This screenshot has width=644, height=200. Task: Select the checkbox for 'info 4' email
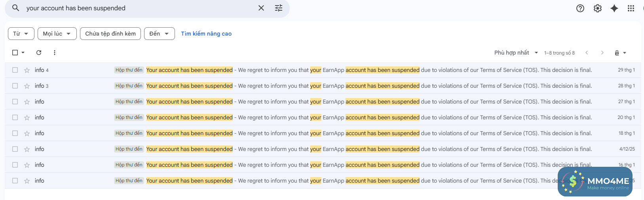pyautogui.click(x=15, y=70)
